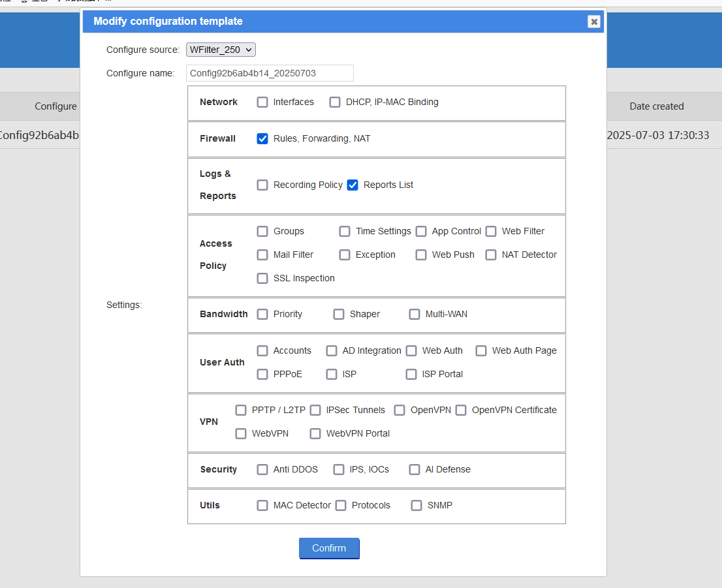
Task: Enable MAC Detector checkbox
Action: [262, 506]
